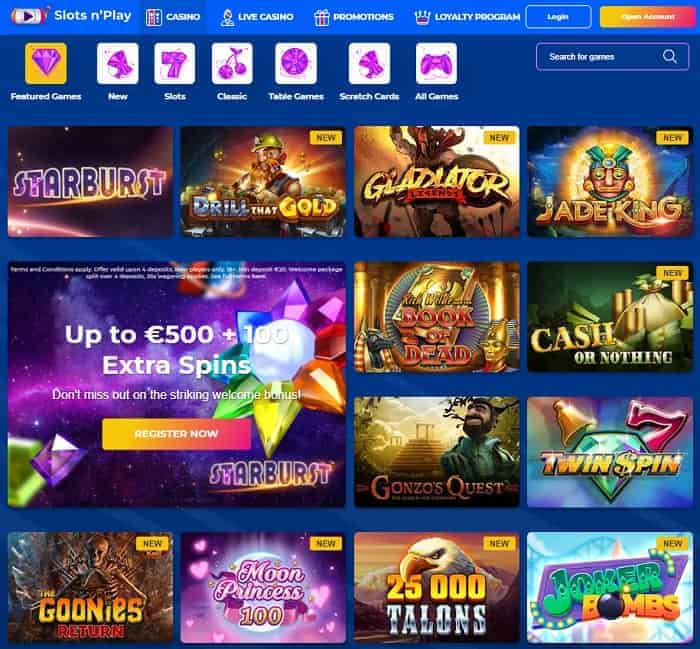Open the Slots seven icon category
The image size is (700, 649).
(175, 63)
